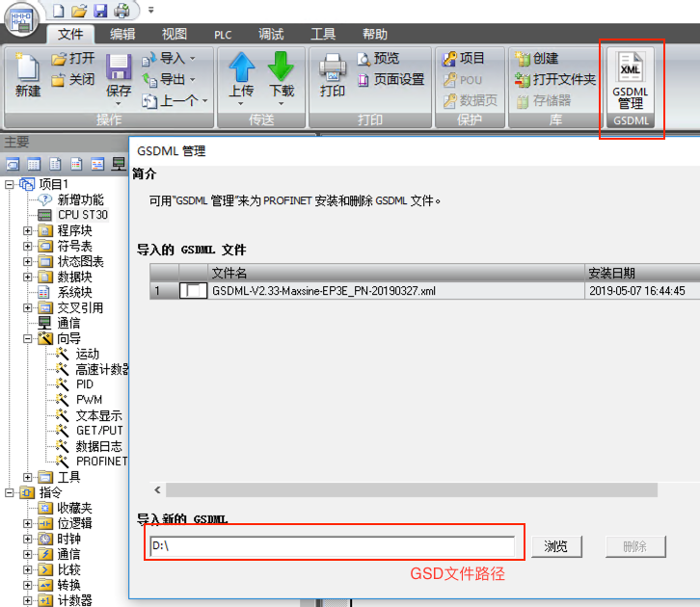The image size is (700, 607).
Task: Open the 打开文件夹 library icon
Action: coord(525,80)
